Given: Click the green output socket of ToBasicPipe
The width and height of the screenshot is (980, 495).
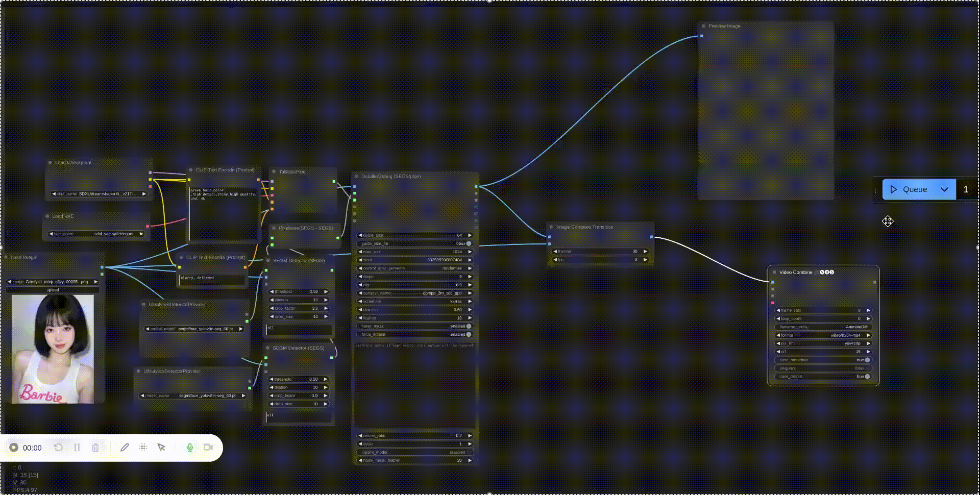Looking at the screenshot, I should click(x=334, y=182).
